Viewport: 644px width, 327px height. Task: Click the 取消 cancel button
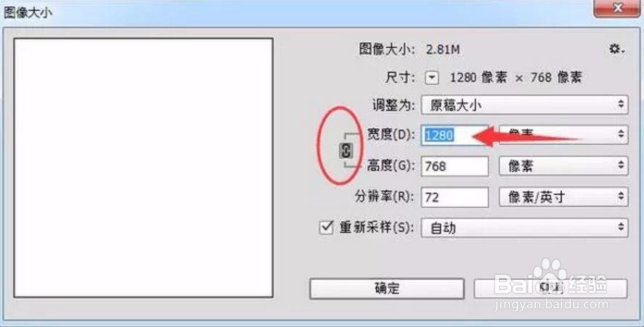pyautogui.click(x=551, y=289)
